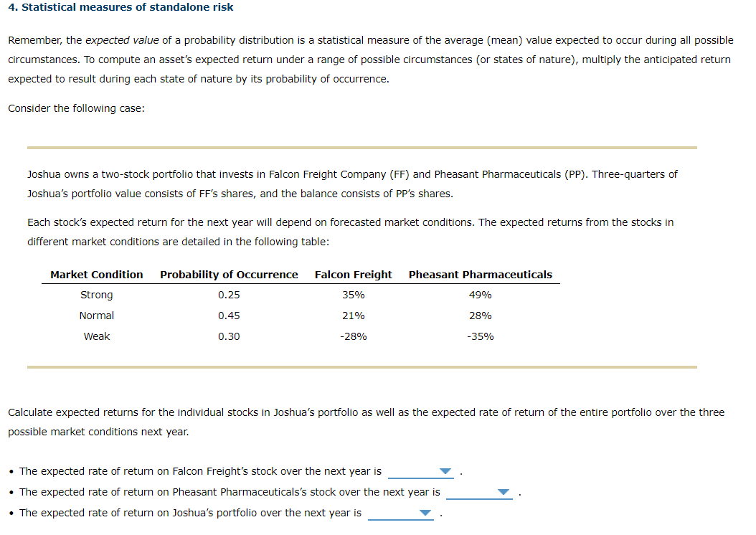The height and width of the screenshot is (535, 756).
Task: Select the Normal market condition row label
Action: (x=96, y=315)
